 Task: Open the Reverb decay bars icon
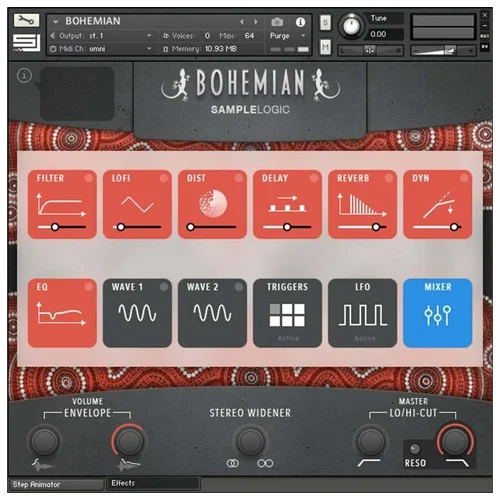tap(362, 205)
